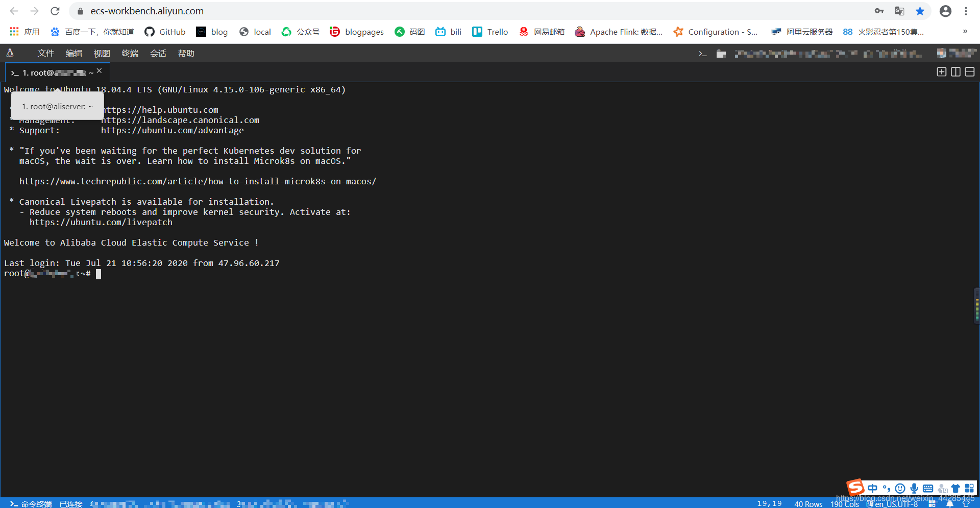Click the terminal minimap scroll indicator on right edge

tap(977, 305)
